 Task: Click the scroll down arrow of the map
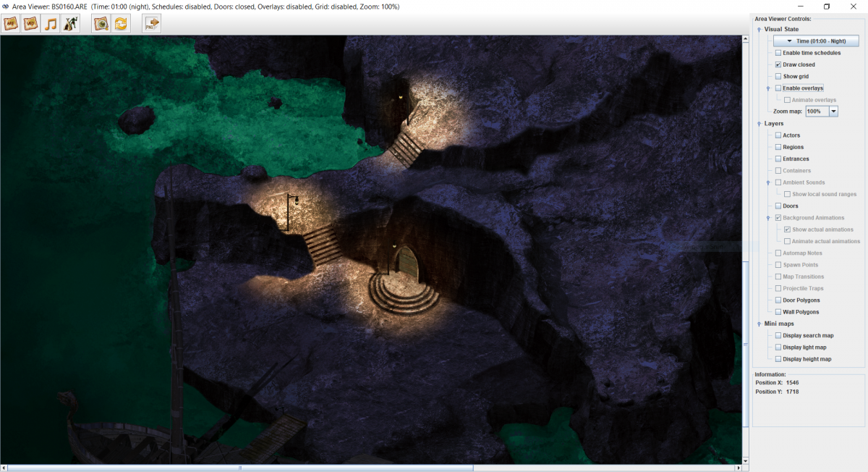(x=746, y=460)
